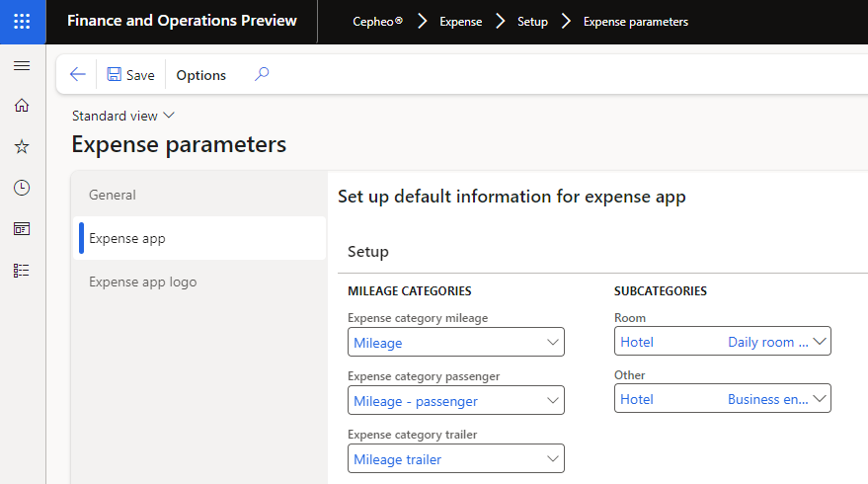868x484 pixels.
Task: Expand Expense category trailer dropdown
Action: [x=552, y=459]
